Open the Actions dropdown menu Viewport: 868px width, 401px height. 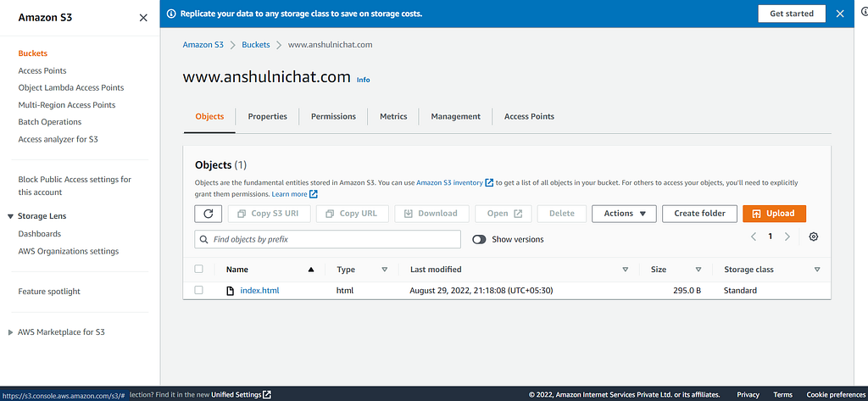[x=624, y=214]
